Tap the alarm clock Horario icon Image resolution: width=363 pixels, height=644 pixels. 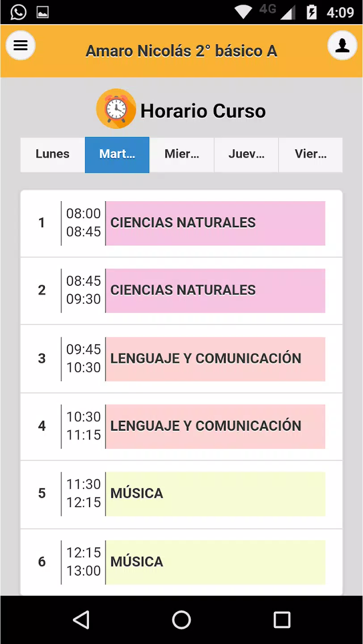click(116, 109)
